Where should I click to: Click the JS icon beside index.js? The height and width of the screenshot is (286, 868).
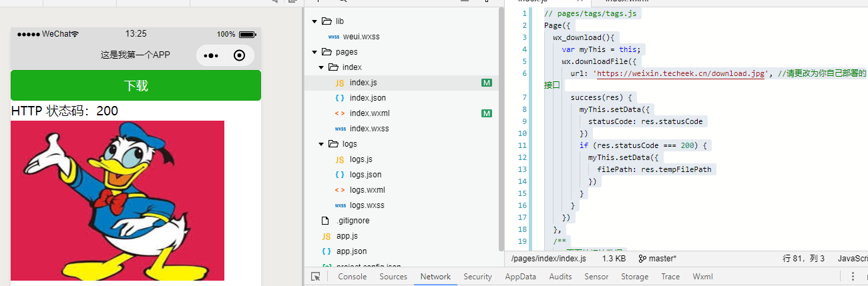339,83
